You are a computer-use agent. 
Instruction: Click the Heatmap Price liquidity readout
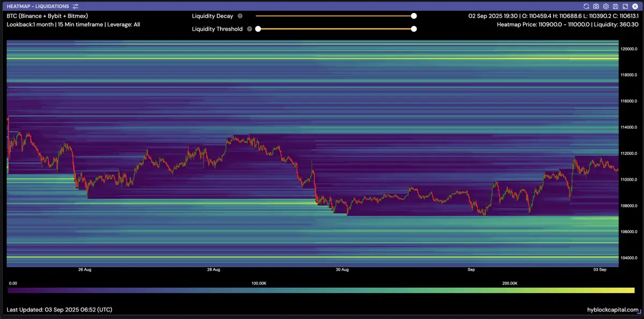click(568, 25)
